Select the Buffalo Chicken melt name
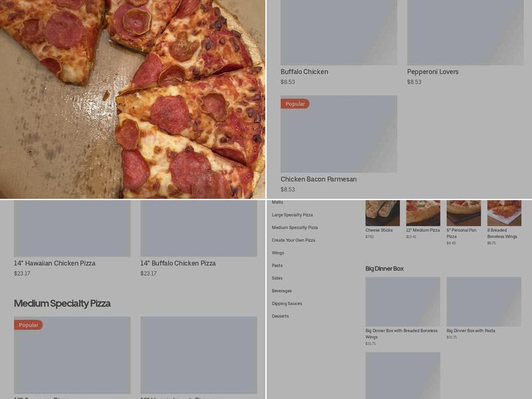Viewport: 532px width, 399px height. pyautogui.click(x=305, y=72)
